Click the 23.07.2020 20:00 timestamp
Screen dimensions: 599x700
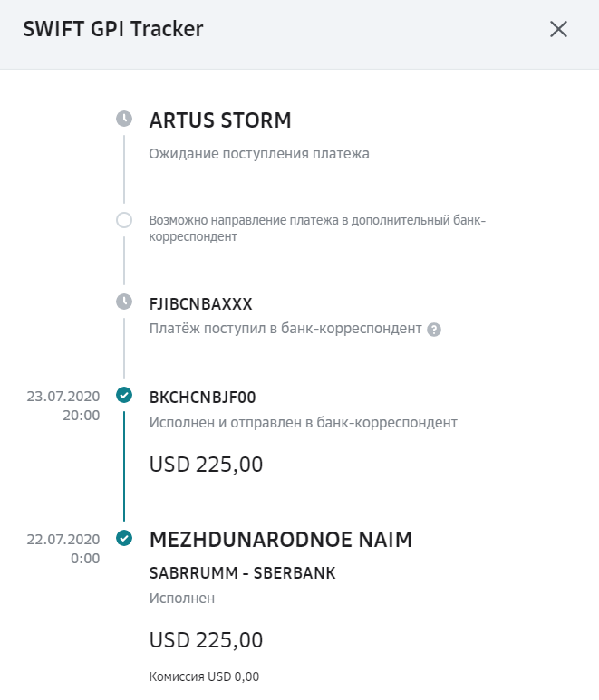pos(63,405)
